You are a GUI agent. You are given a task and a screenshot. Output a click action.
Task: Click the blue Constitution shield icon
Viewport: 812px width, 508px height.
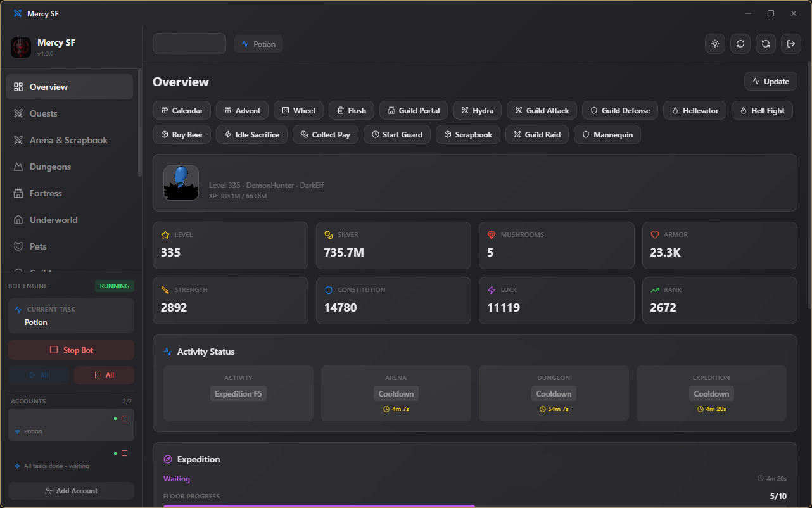(329, 289)
